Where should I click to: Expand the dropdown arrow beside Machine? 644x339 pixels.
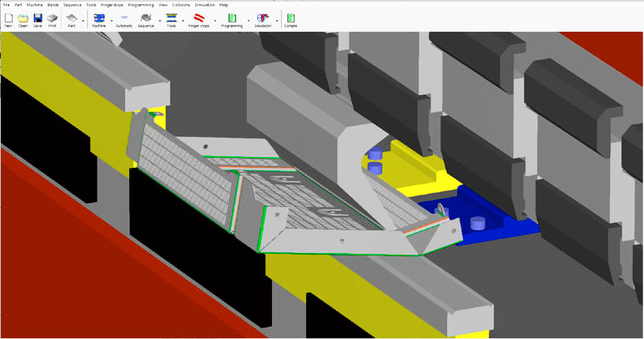coord(111,20)
